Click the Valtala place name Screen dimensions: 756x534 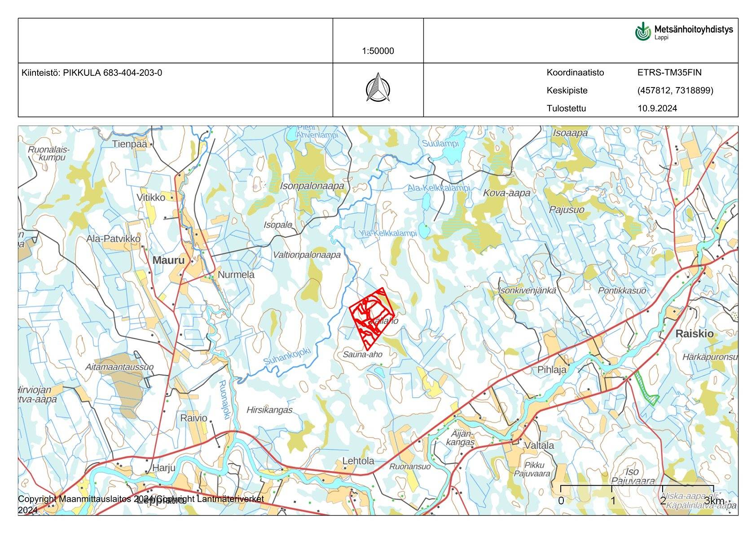coord(539,446)
